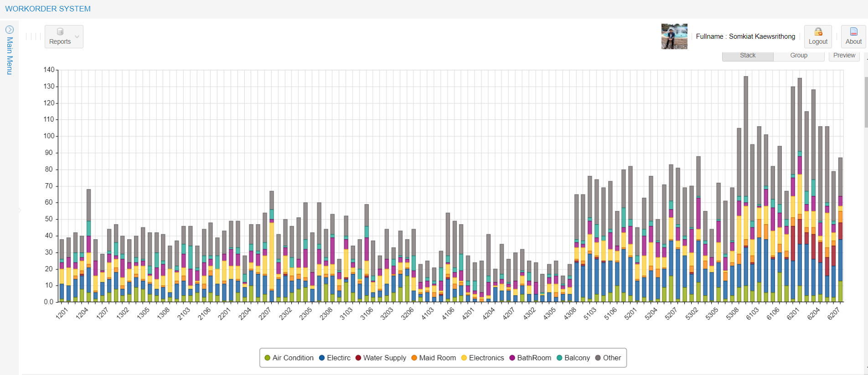Click the user profile photo
This screenshot has height=375, width=868.
pyautogui.click(x=674, y=36)
